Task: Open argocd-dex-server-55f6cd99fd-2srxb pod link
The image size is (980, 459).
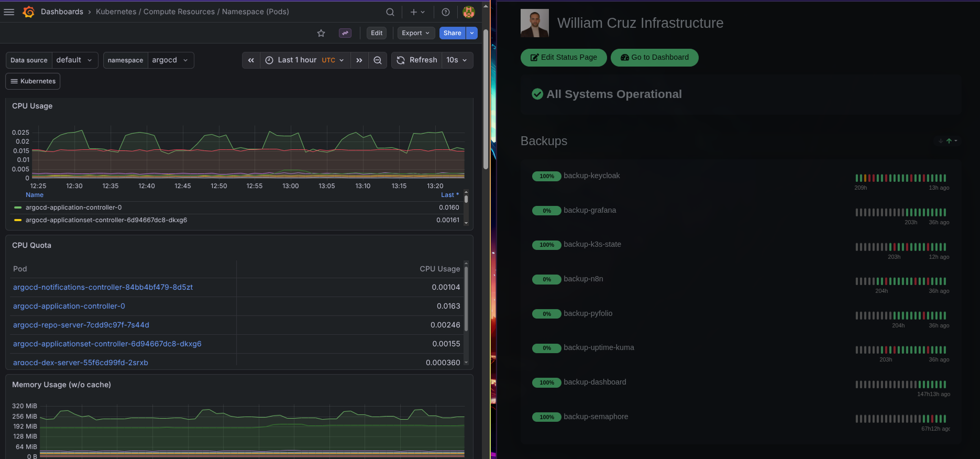Action: point(81,363)
